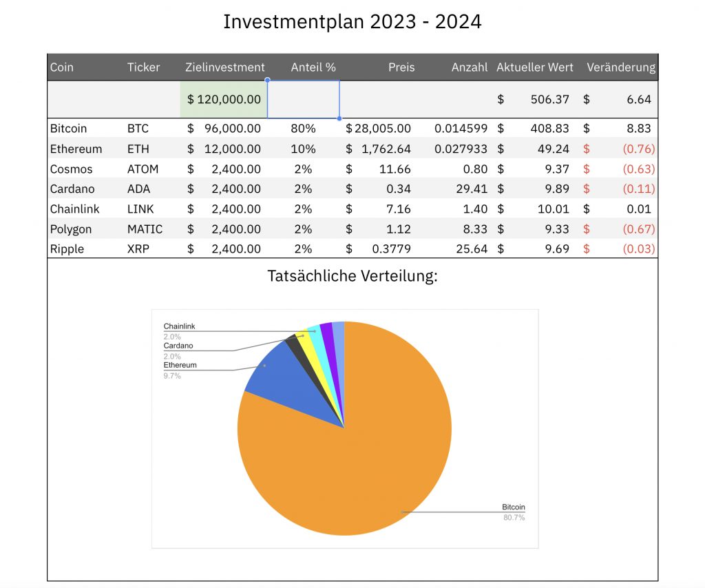
Task: Click the Veränderung column header
Action: (x=621, y=67)
